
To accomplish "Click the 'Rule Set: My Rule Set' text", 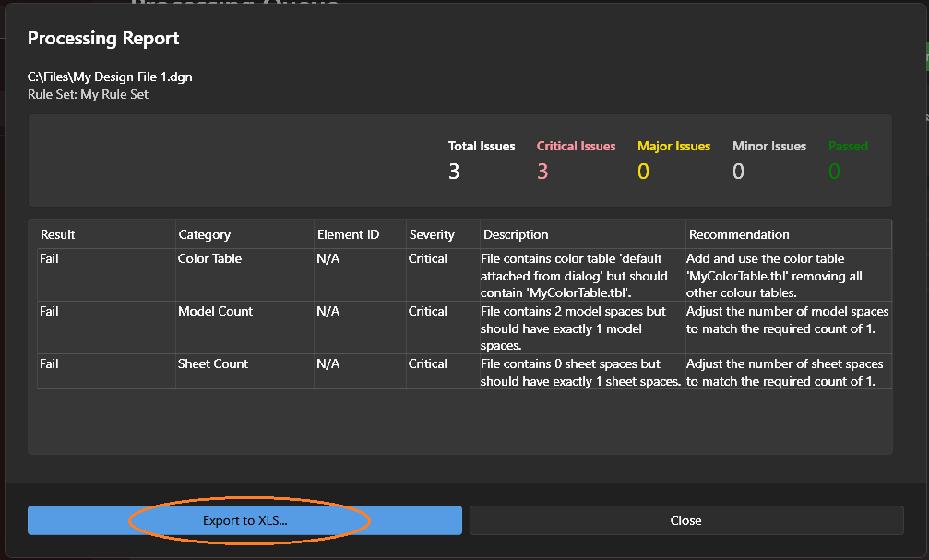I will click(x=88, y=94).
